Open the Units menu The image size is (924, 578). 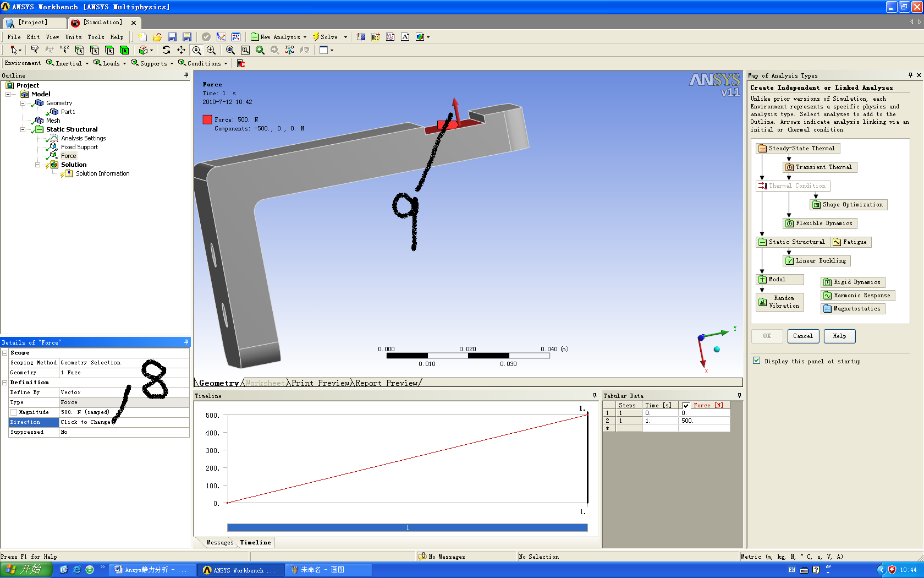point(73,37)
